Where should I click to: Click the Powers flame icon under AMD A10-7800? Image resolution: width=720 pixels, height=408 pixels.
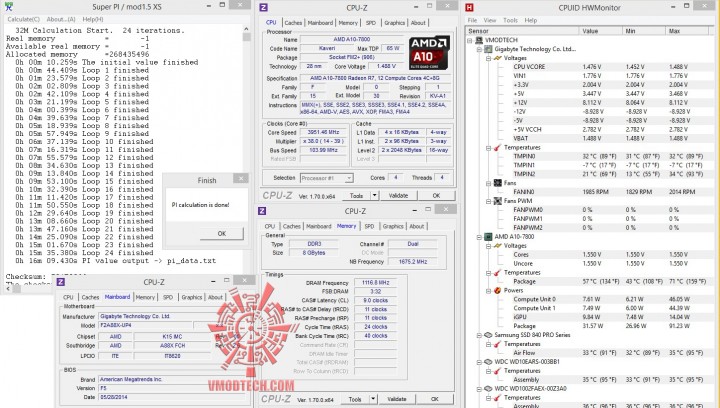point(498,291)
